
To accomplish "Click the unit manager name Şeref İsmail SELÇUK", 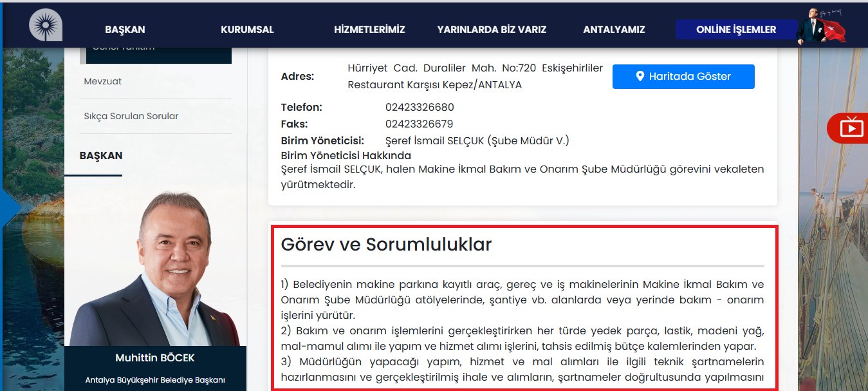I will coord(435,141).
